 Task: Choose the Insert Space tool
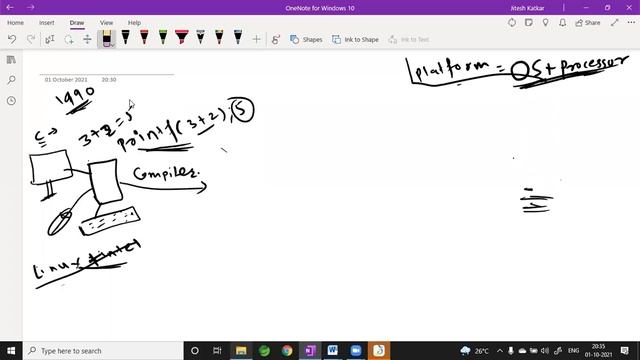click(x=87, y=40)
